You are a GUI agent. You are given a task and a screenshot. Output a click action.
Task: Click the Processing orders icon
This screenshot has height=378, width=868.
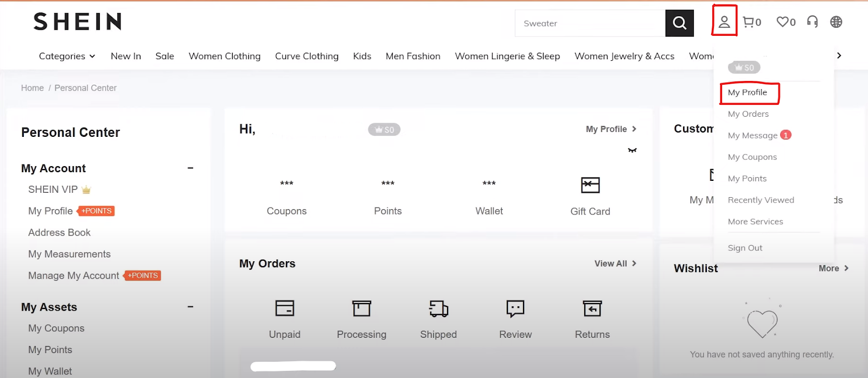click(361, 308)
